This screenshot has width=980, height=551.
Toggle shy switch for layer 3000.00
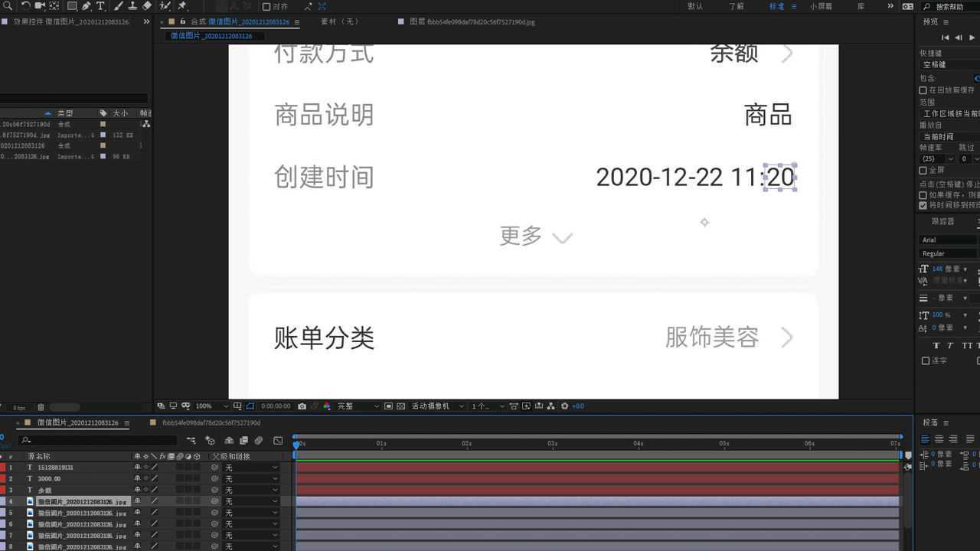tap(138, 478)
